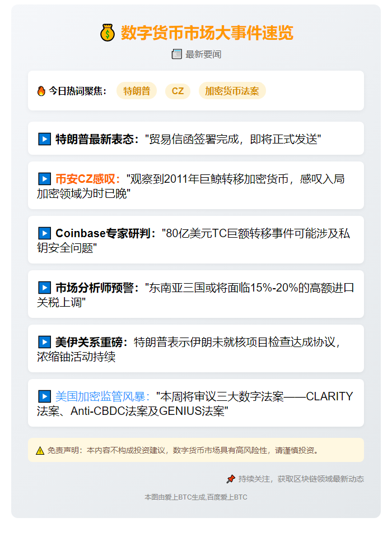The width and height of the screenshot is (392, 536).
Task: Click the fire icon next to 今日热词聚焦
Action: (x=41, y=91)
